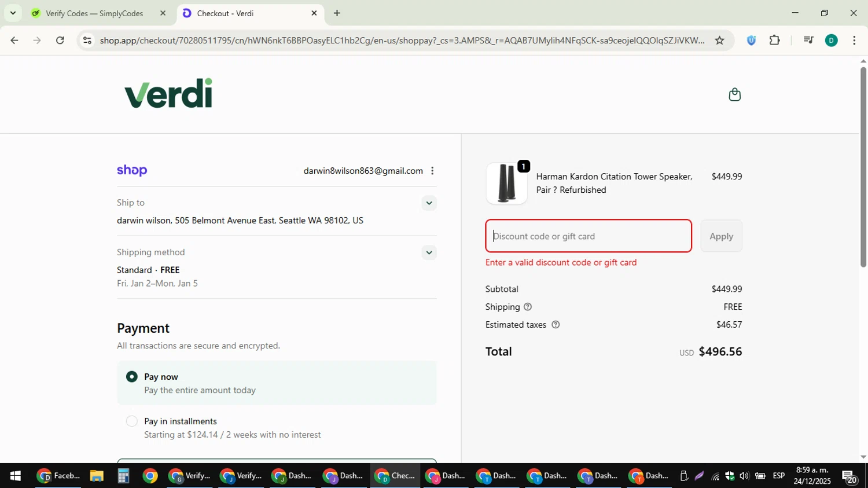868x488 pixels.
Task: Click the Total amount $496.56
Action: coord(720,351)
